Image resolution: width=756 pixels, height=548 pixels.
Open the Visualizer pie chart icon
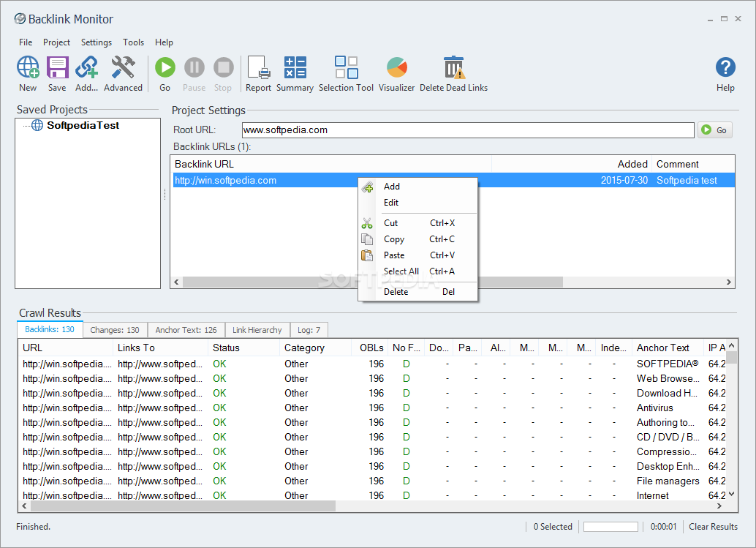pos(397,67)
